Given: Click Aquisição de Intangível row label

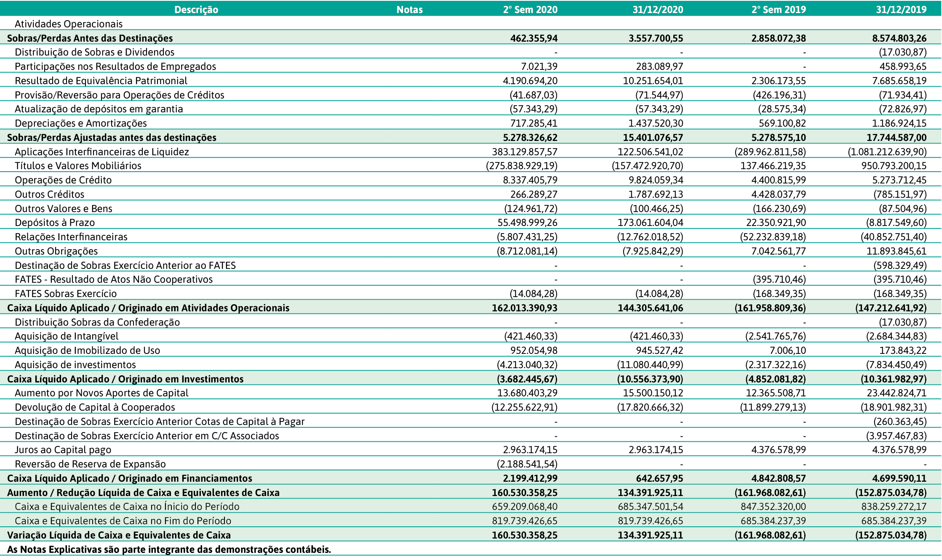Looking at the screenshot, I should pos(67,336).
